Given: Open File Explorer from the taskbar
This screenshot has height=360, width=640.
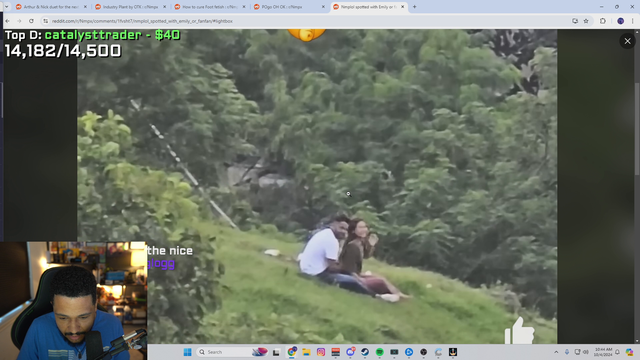Looking at the screenshot, I should tap(306, 352).
